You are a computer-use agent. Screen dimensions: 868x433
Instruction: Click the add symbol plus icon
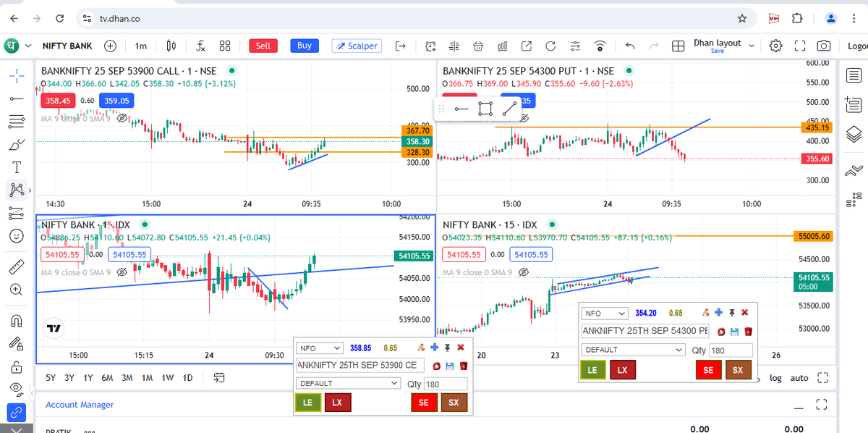click(x=110, y=46)
